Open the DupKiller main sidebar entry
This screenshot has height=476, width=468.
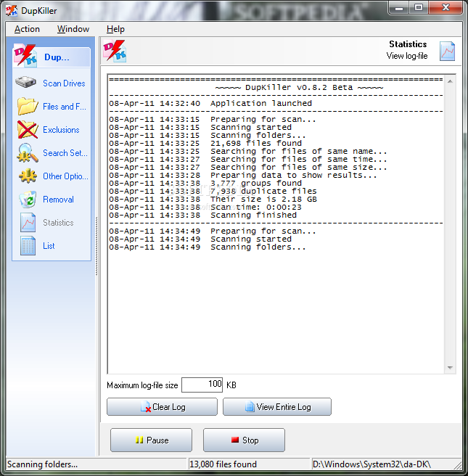(52, 57)
